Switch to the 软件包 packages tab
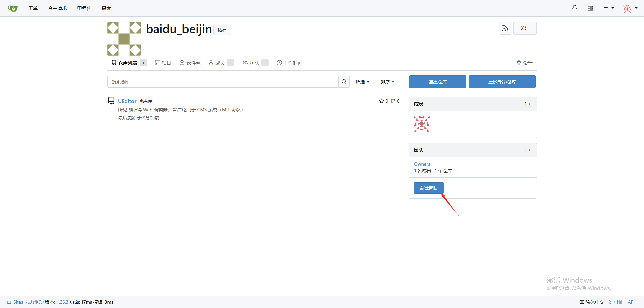 point(190,63)
